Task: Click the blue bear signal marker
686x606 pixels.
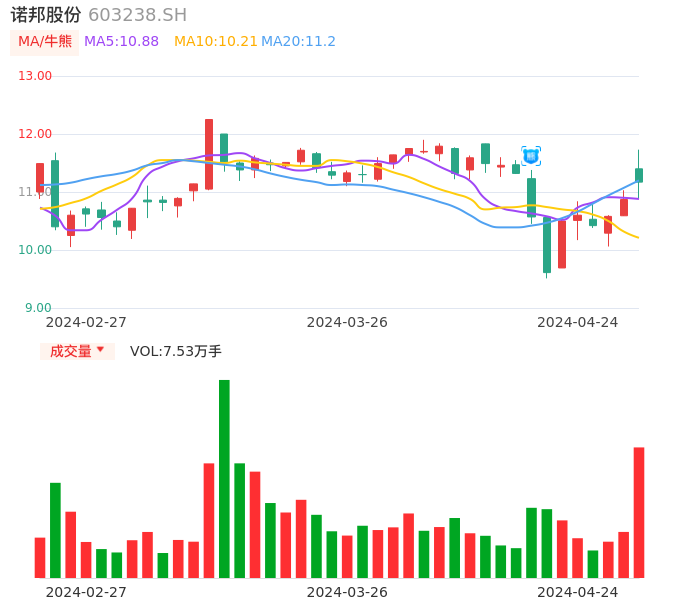Action: [531, 155]
